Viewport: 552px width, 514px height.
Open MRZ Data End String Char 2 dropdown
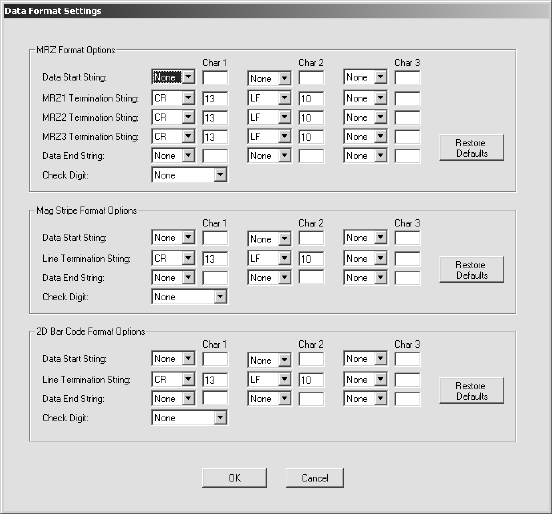(269, 156)
